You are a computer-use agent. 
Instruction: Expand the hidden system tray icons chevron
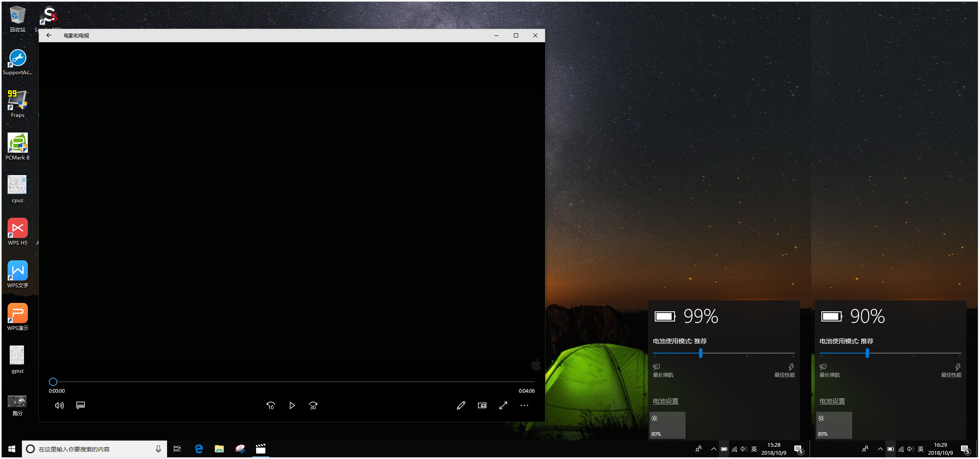pos(713,449)
